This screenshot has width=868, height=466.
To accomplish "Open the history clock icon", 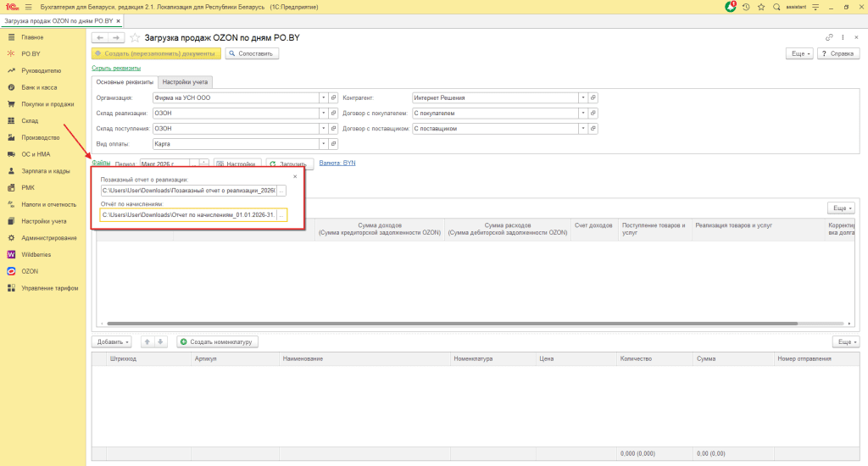I will (x=746, y=7).
